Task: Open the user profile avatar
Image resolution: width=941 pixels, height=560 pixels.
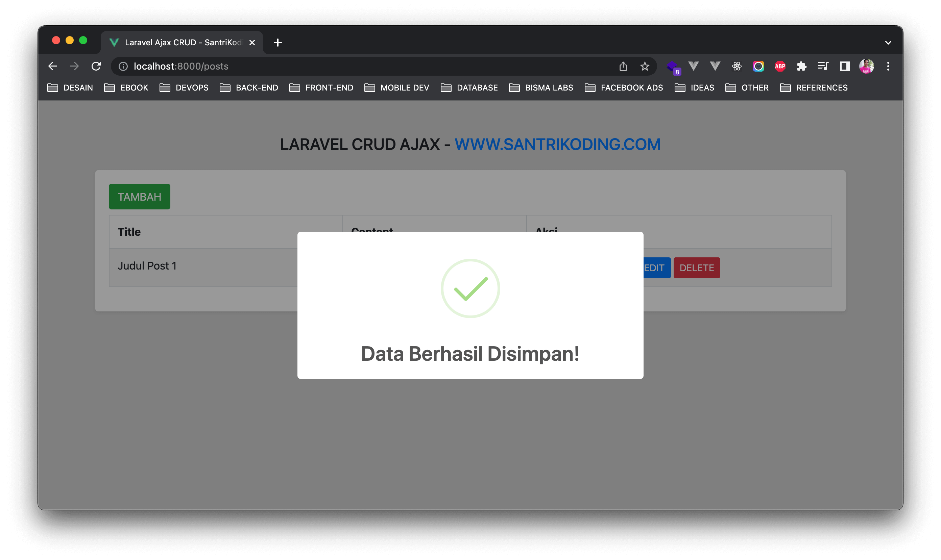Action: [866, 67]
